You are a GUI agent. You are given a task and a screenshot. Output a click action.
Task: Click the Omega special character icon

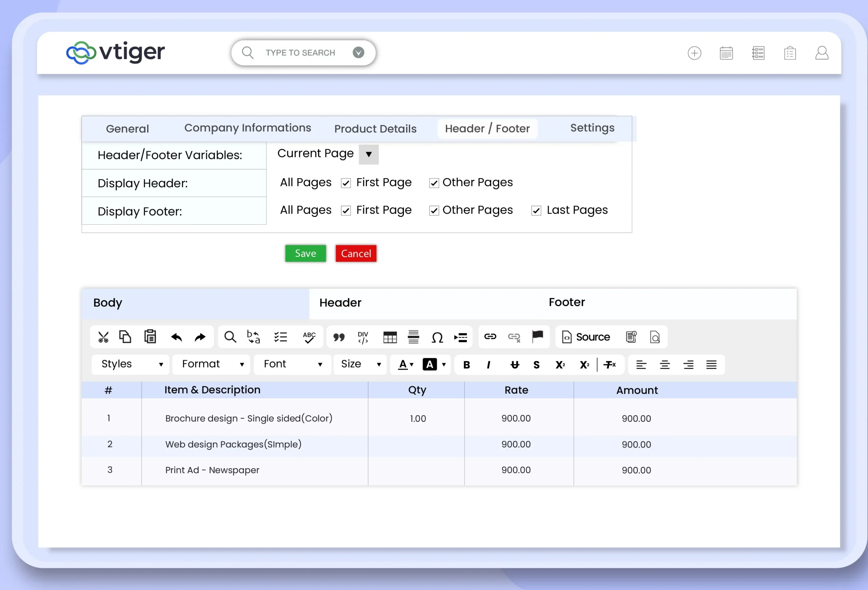point(437,338)
